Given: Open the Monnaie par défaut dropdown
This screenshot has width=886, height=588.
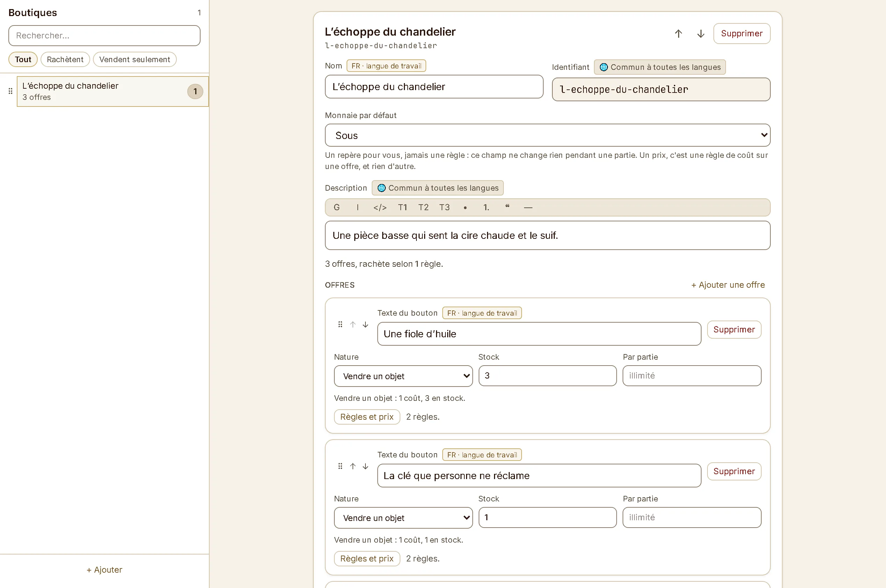Looking at the screenshot, I should 547,135.
